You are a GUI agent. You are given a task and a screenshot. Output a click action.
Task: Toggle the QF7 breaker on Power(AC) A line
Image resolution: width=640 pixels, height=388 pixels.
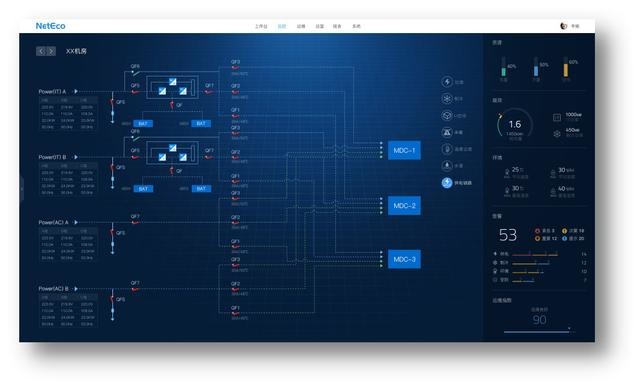tap(135, 222)
